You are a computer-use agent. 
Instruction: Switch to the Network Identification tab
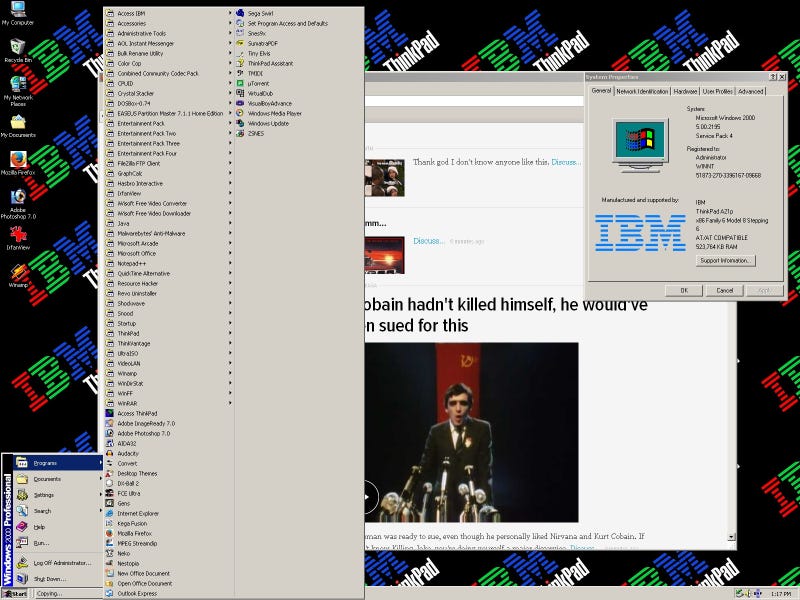(642, 91)
